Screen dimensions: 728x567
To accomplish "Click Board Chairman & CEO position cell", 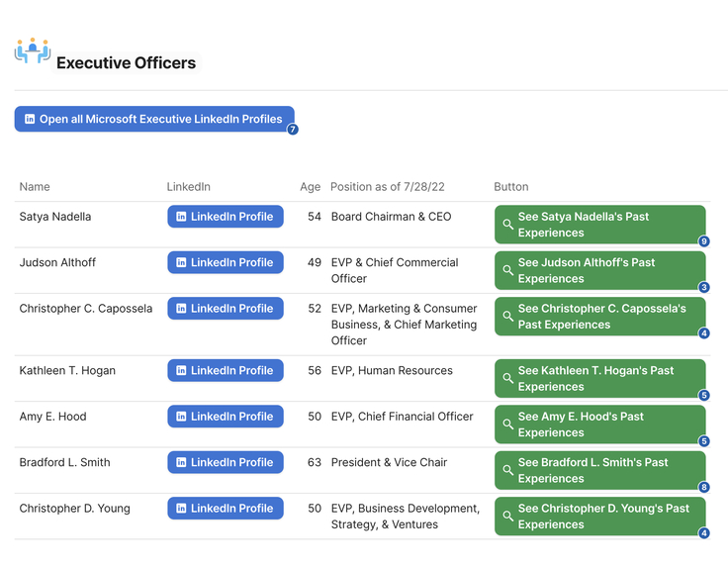I will (x=392, y=217).
